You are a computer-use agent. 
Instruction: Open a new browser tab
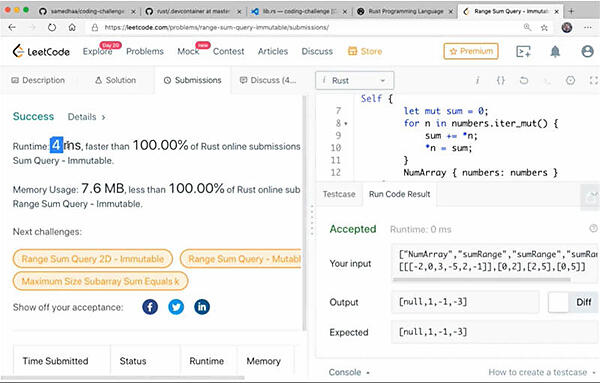tap(571, 11)
